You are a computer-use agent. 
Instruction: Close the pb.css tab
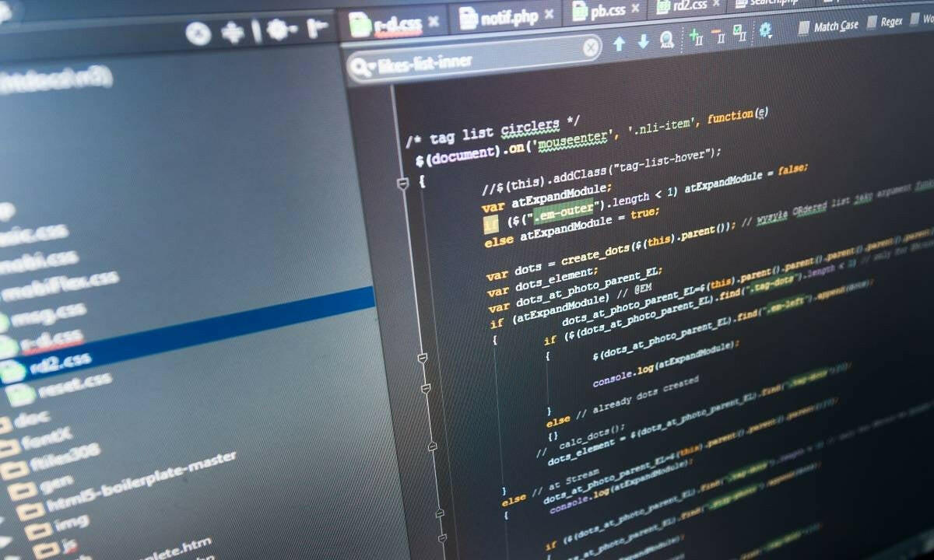[x=636, y=8]
